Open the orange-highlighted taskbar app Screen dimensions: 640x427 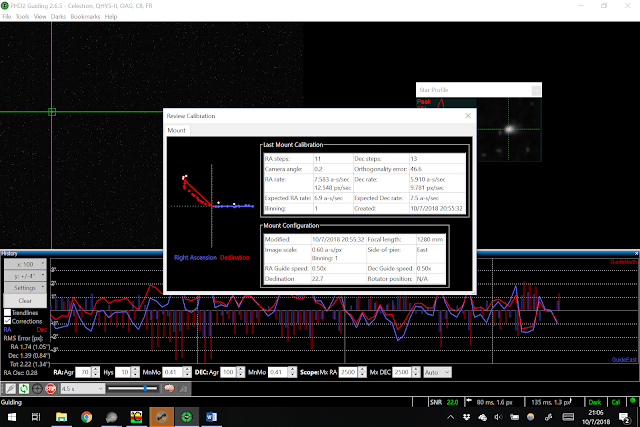coord(162,417)
